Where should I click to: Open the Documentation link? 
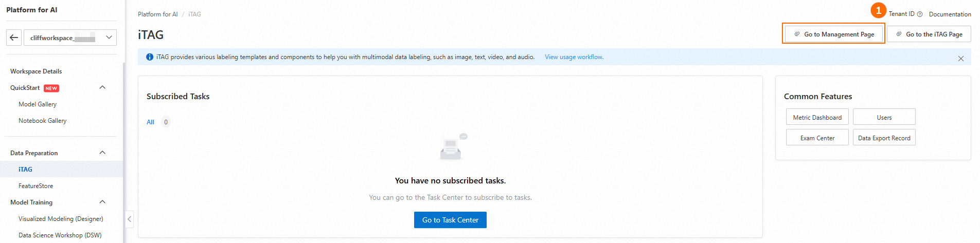click(x=950, y=14)
